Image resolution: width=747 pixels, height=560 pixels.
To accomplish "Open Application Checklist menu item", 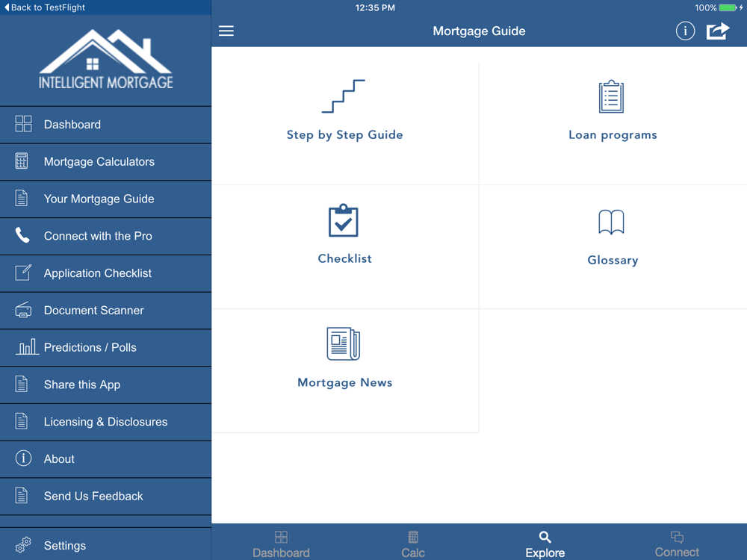I will pos(106,273).
